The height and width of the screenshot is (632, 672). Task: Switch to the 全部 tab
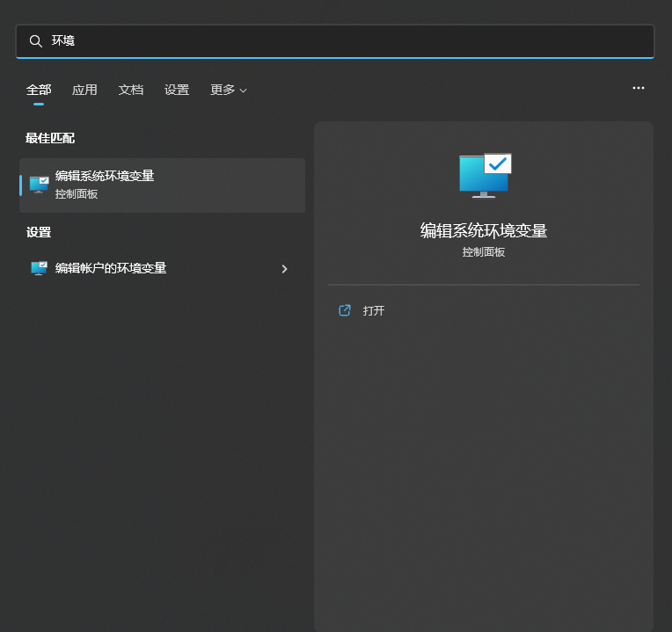click(39, 90)
